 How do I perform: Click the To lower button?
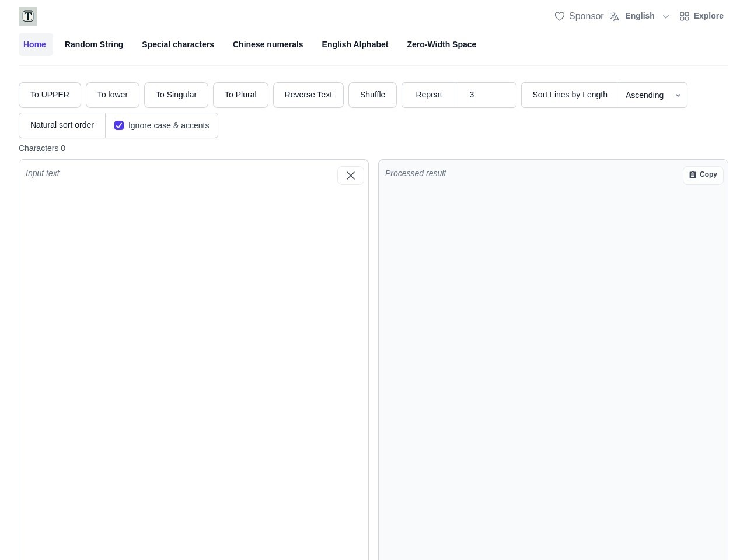[113, 95]
